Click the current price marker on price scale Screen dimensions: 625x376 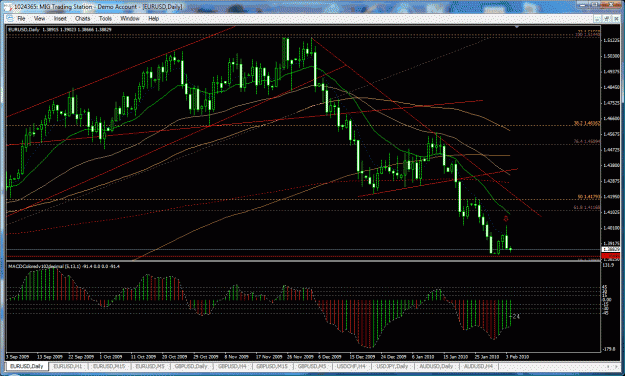(611, 249)
